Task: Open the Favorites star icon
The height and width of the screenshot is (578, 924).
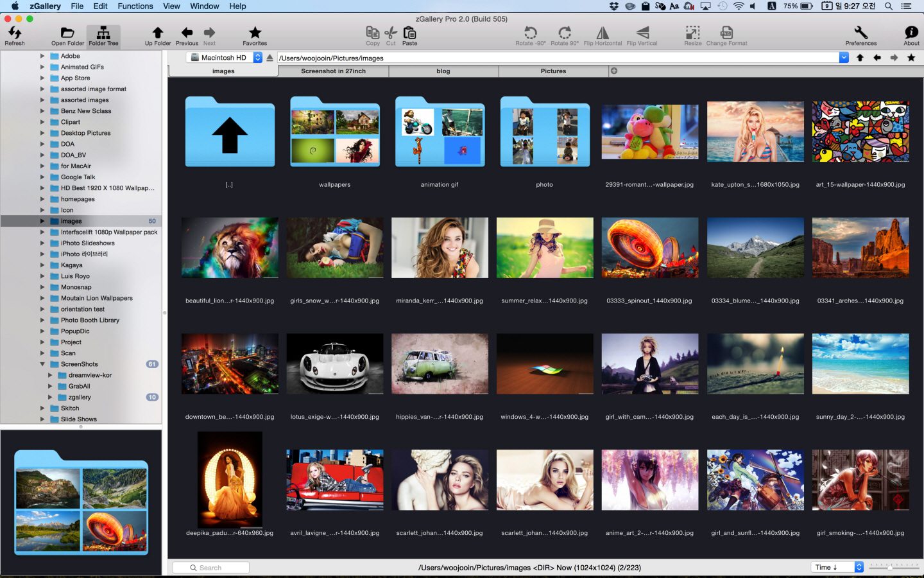Action: pos(255,32)
